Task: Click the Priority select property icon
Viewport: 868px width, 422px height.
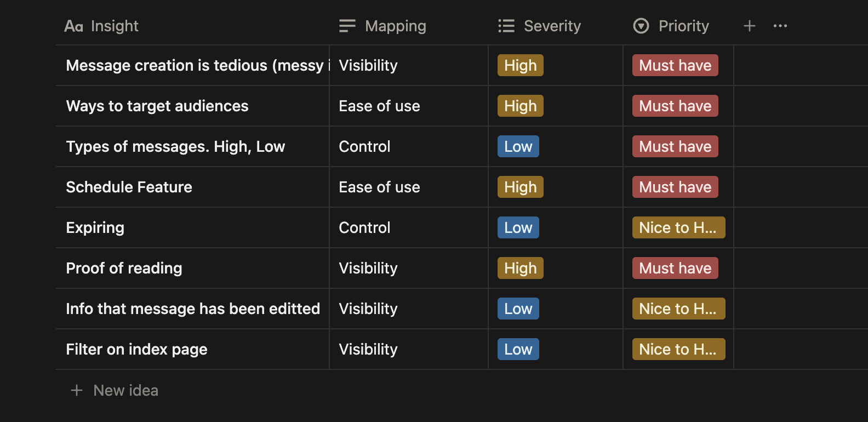Action: (641, 26)
